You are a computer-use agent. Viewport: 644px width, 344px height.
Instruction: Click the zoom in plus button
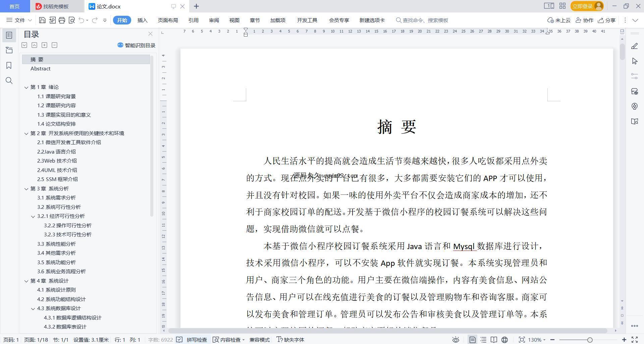(624, 340)
